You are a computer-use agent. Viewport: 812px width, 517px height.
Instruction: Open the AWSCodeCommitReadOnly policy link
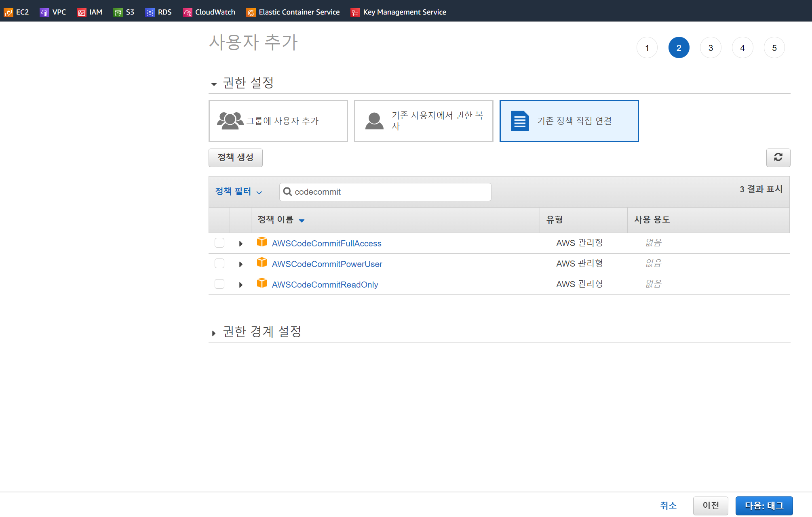[x=325, y=285]
